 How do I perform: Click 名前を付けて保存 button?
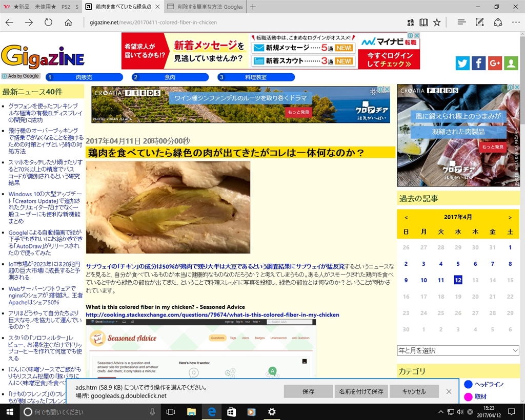(x=361, y=391)
